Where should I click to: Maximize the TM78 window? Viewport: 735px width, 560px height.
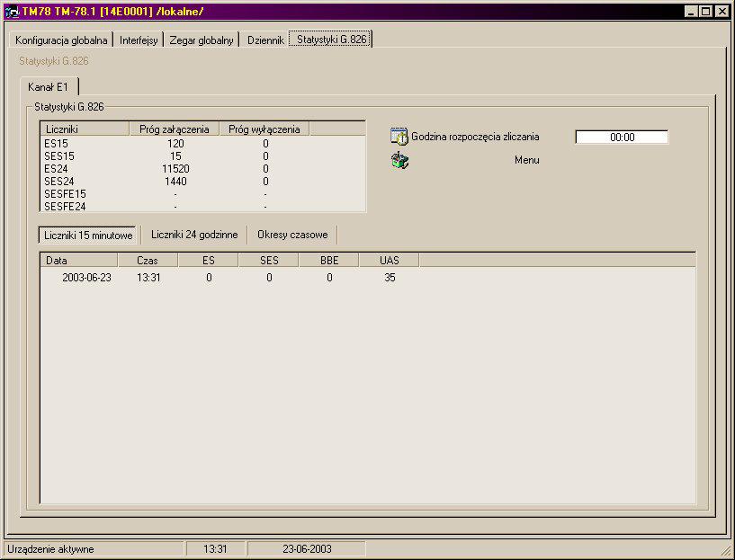706,12
